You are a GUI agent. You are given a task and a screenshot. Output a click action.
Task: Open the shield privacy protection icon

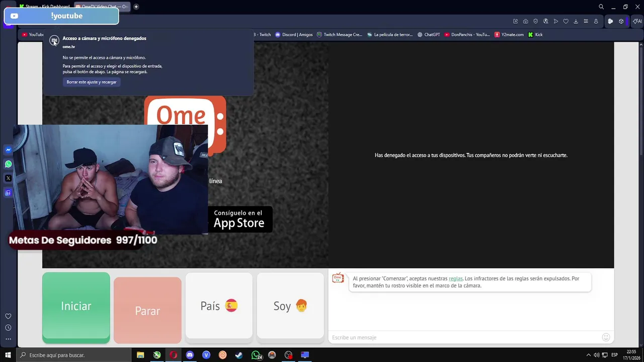pyautogui.click(x=535, y=21)
